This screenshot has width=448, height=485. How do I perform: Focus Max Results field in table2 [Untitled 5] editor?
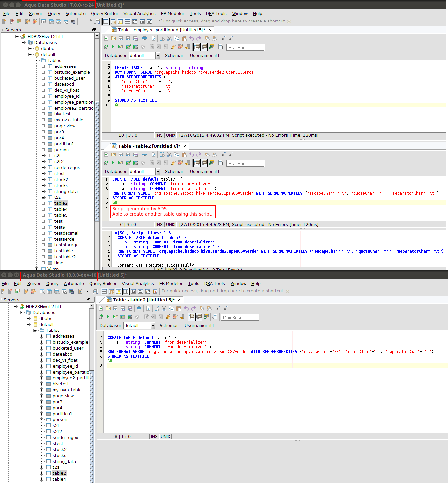240,317
